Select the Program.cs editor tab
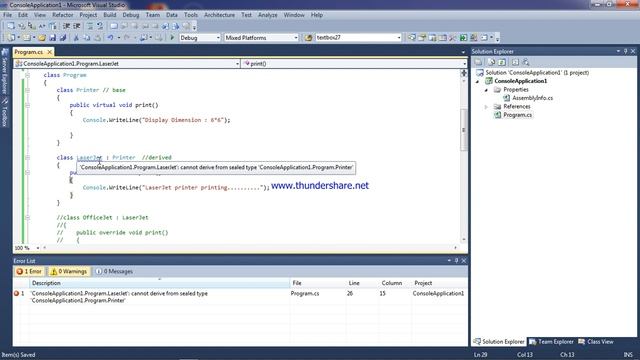The image size is (640, 360). 29,52
